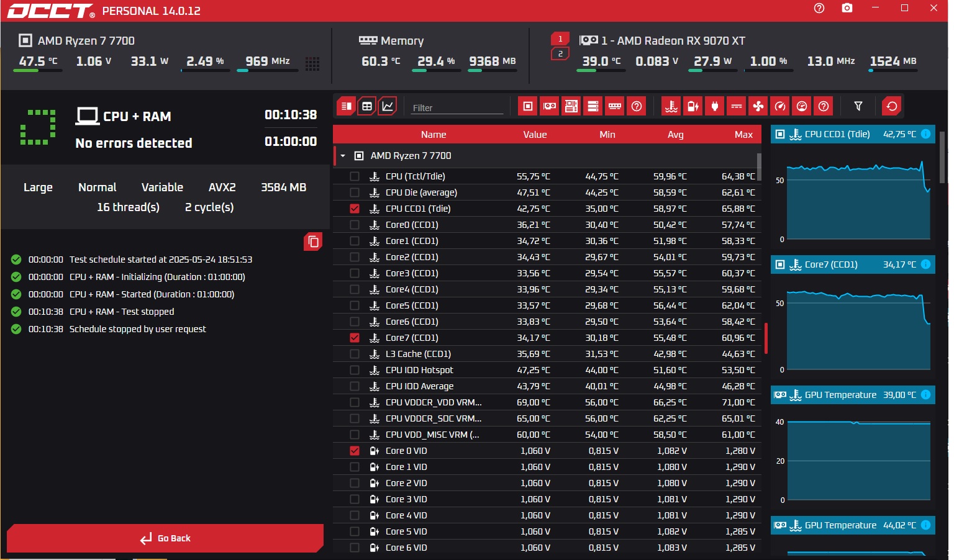
Task: Check the Core0 (CCD1) checkbox
Action: click(355, 225)
